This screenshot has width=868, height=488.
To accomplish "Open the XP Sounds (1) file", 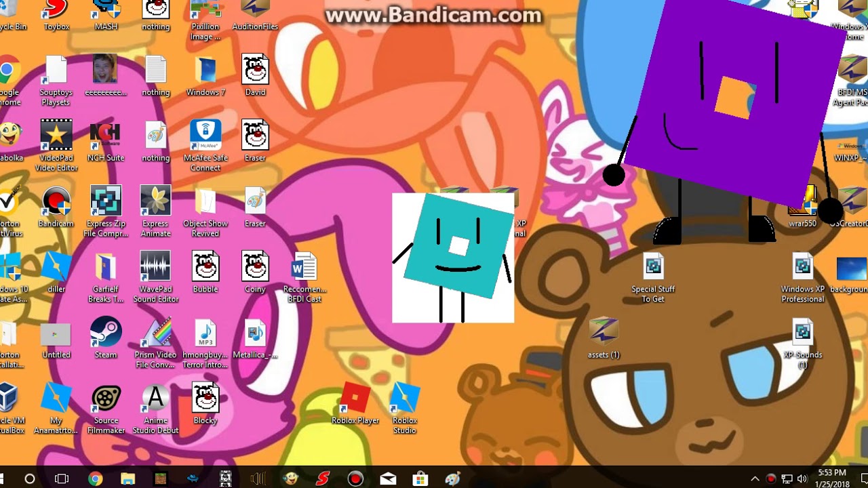I will tap(802, 342).
